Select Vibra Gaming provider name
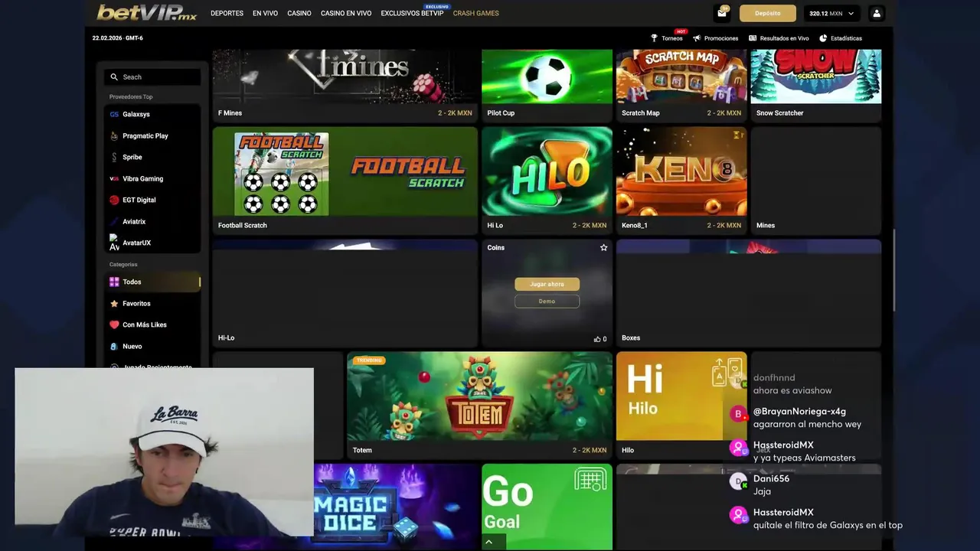This screenshot has width=980, height=551. click(143, 178)
